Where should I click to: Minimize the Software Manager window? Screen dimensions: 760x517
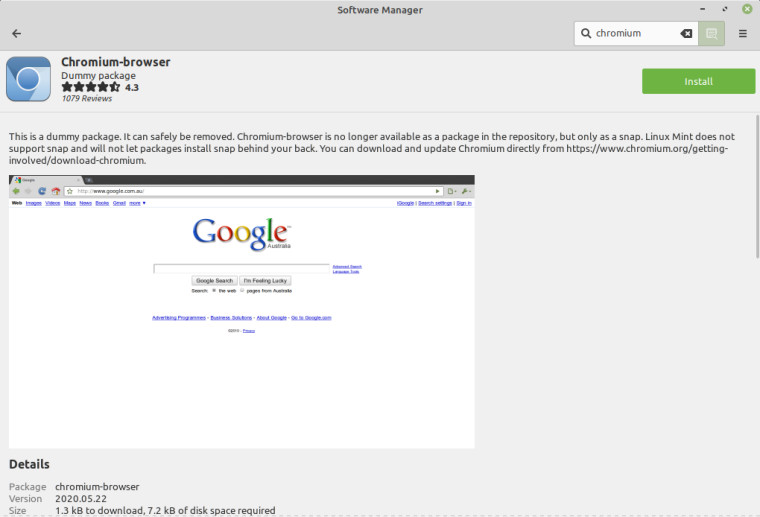[702, 9]
